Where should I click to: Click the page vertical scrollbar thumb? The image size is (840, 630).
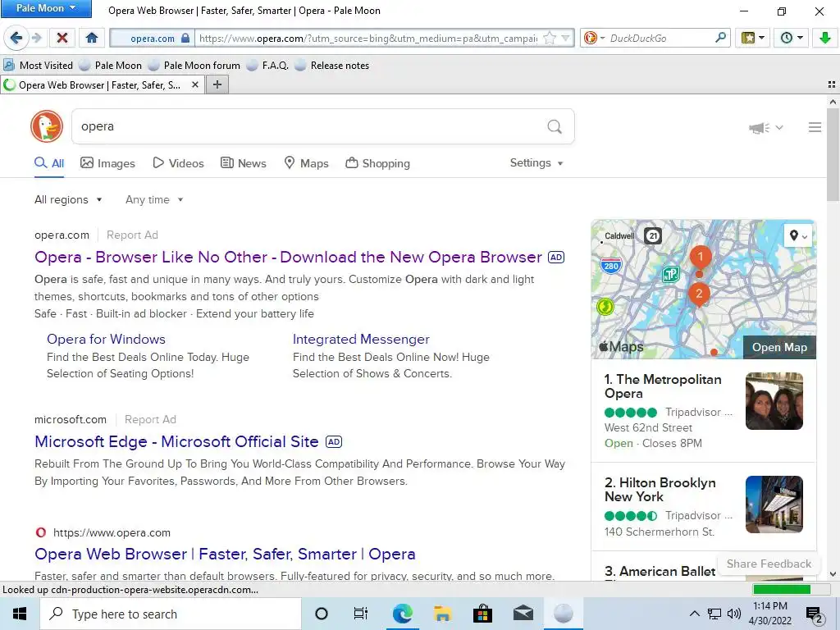click(833, 155)
